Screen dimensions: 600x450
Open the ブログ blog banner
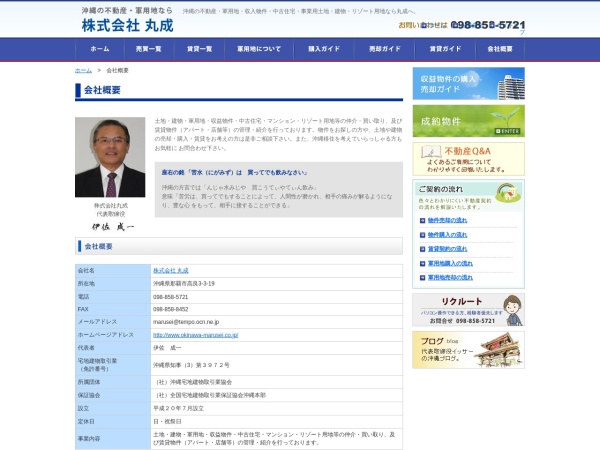click(468, 350)
